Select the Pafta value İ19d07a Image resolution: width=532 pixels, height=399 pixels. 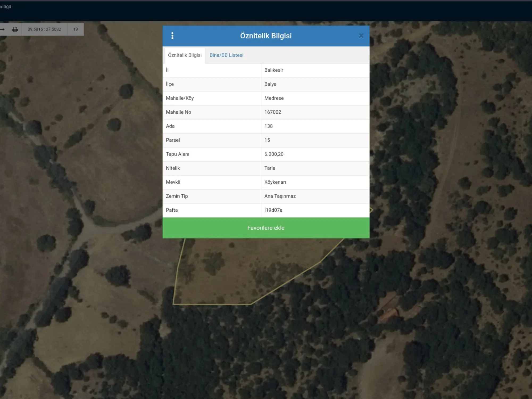273,210
